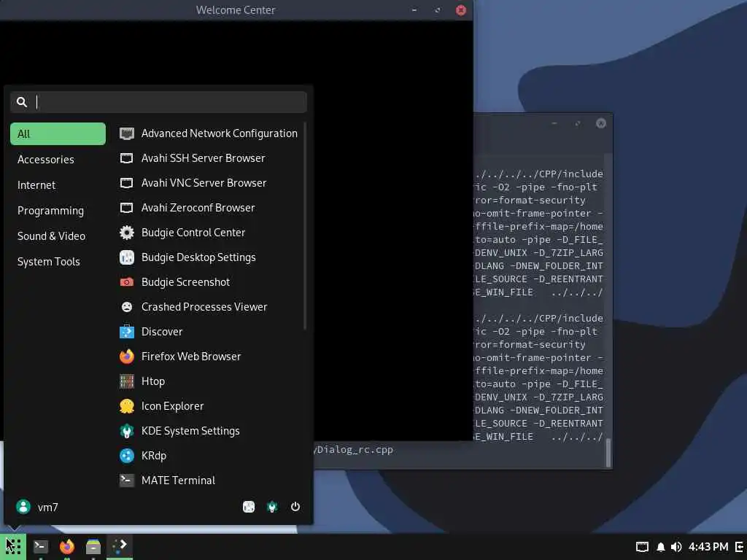The height and width of the screenshot is (560, 747).
Task: Click the Budgie settings icon in menu footer
Action: (x=249, y=507)
